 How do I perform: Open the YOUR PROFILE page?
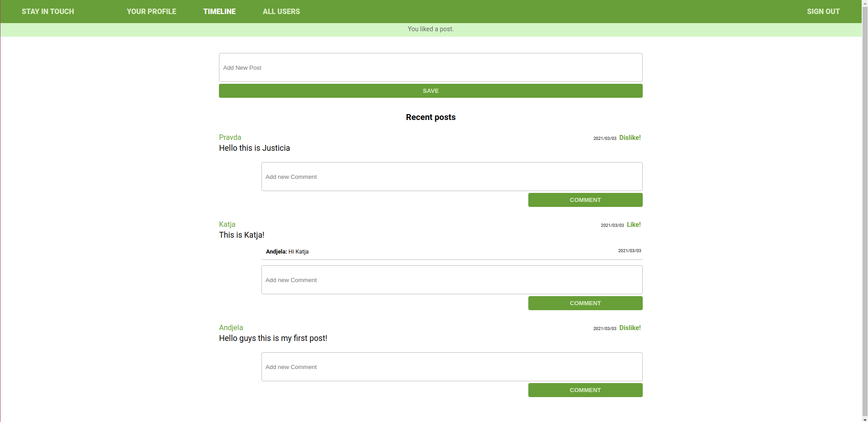pyautogui.click(x=151, y=11)
